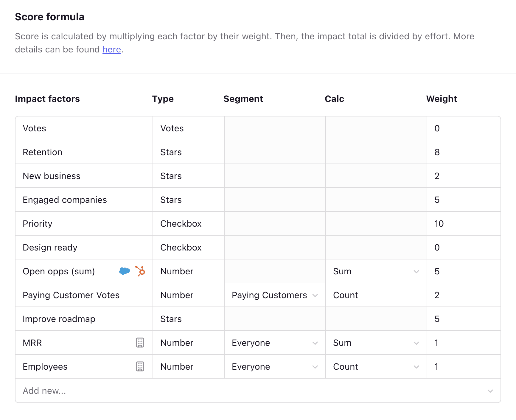Viewport: 516px width, 420px height.
Task: Select the Engaged companies factor name
Action: click(65, 200)
